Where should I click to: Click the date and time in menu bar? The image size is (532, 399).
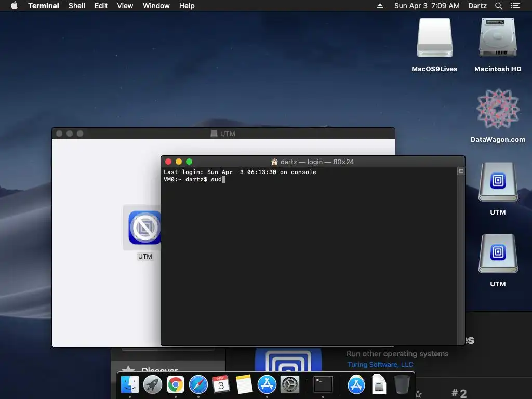coord(427,6)
